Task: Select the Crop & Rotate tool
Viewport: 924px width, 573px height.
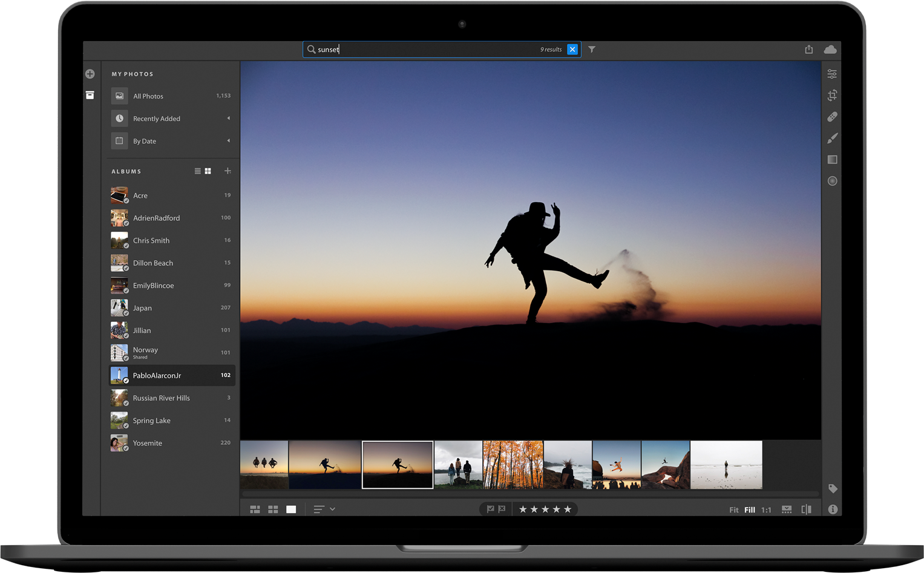Action: pyautogui.click(x=832, y=95)
